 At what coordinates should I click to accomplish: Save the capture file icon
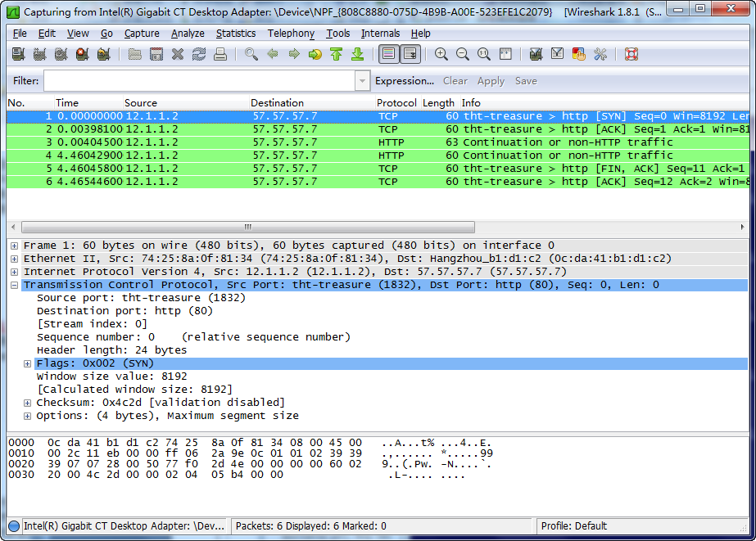point(156,54)
